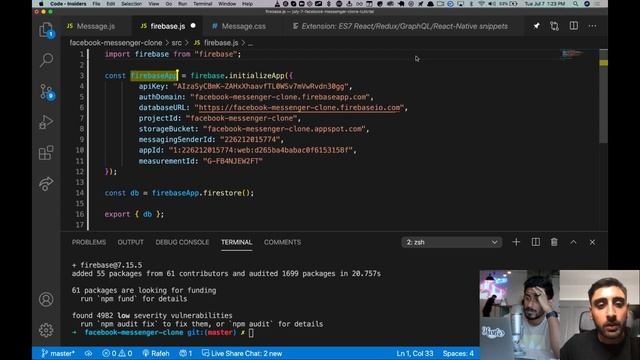Image resolution: width=640 pixels, height=360 pixels.
Task: Click the terminal prompt input cursor
Action: click(251, 333)
